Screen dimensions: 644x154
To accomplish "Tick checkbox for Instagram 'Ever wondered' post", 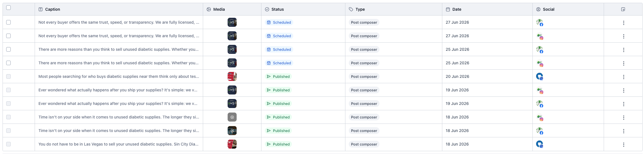I will (8, 90).
